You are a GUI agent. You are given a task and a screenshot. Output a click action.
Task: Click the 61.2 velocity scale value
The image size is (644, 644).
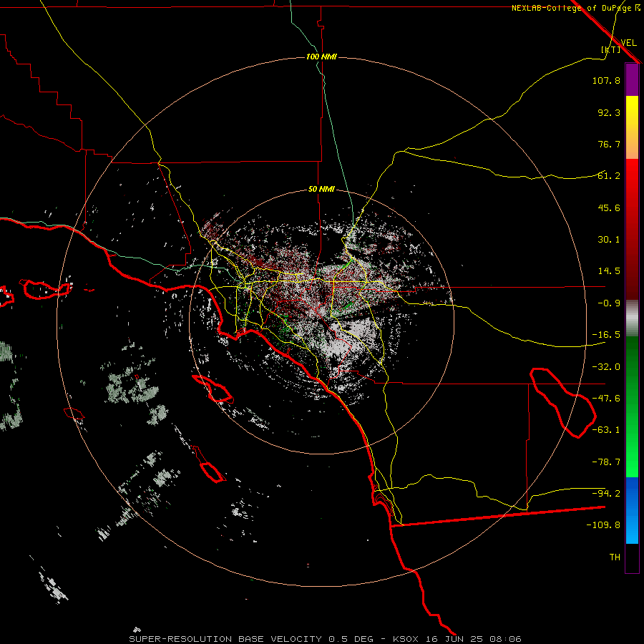609,176
